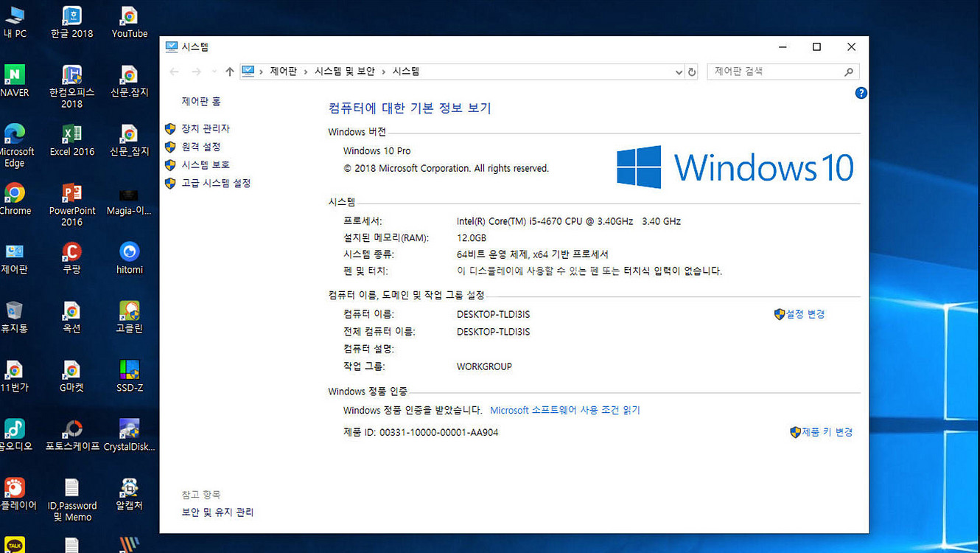Go back in control panel navigation
Viewport: 980px width, 553px height.
click(x=174, y=72)
